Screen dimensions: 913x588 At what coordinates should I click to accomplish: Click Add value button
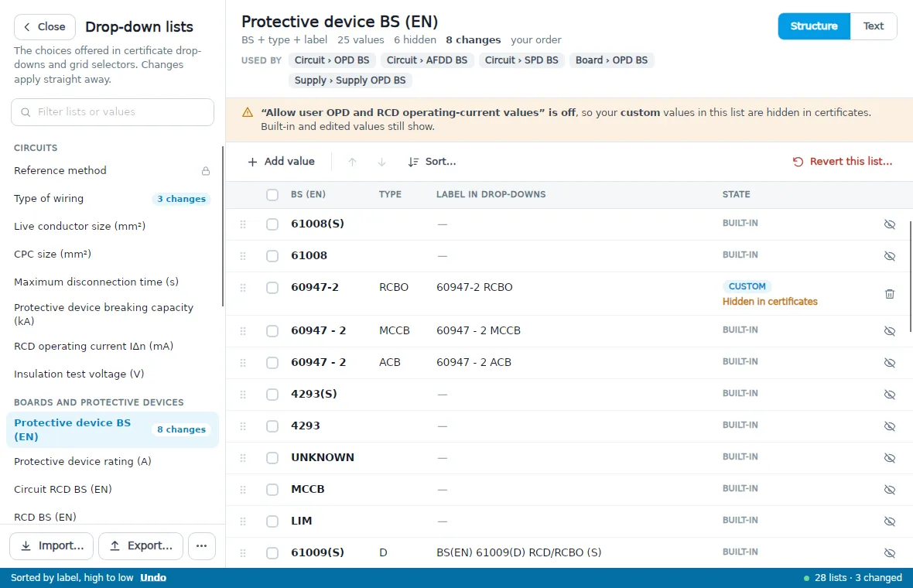click(281, 162)
